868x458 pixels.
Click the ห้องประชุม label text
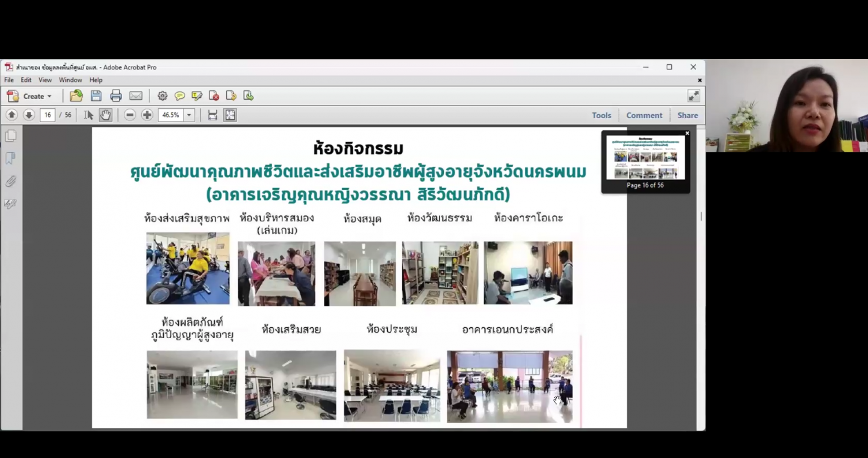pos(392,329)
